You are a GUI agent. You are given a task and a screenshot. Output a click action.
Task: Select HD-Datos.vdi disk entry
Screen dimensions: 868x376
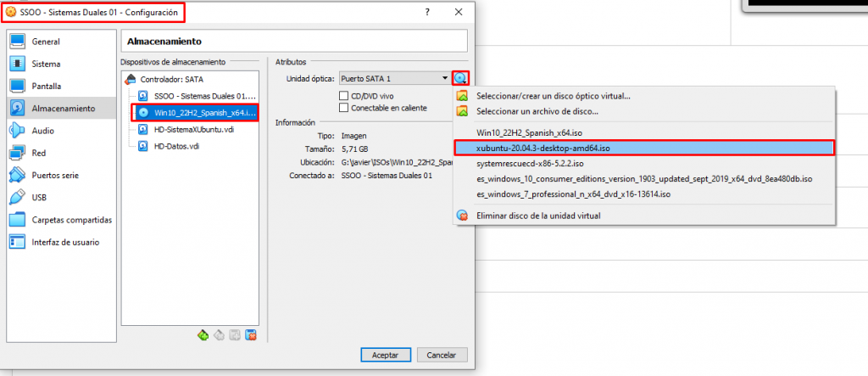click(x=176, y=146)
